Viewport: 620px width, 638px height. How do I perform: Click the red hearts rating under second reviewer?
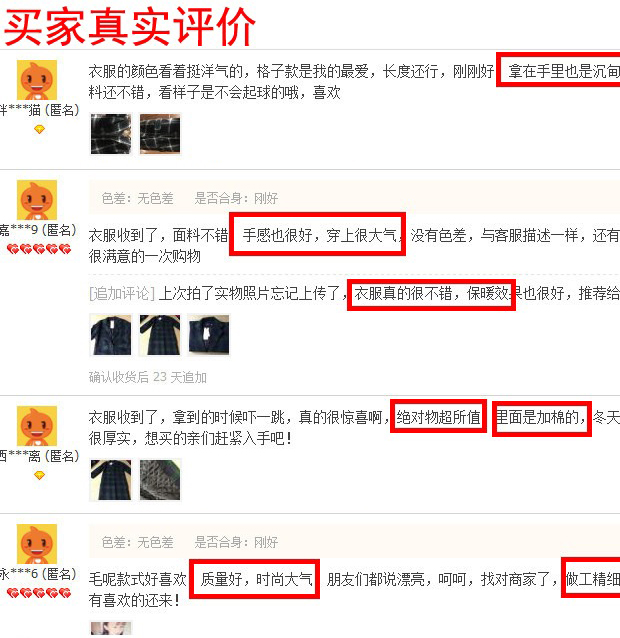(39, 249)
